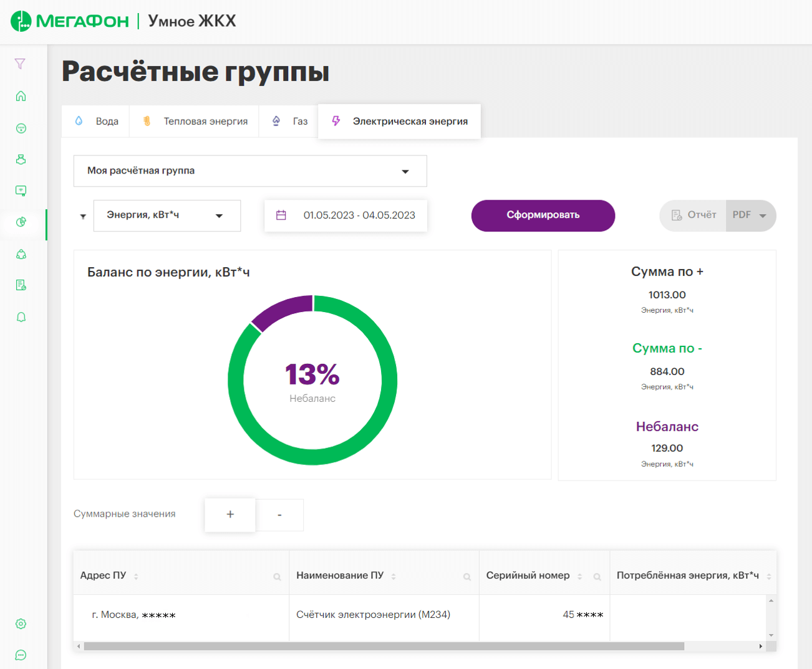This screenshot has width=812, height=669.
Task: Open notifications bell icon in sidebar
Action: click(x=21, y=317)
